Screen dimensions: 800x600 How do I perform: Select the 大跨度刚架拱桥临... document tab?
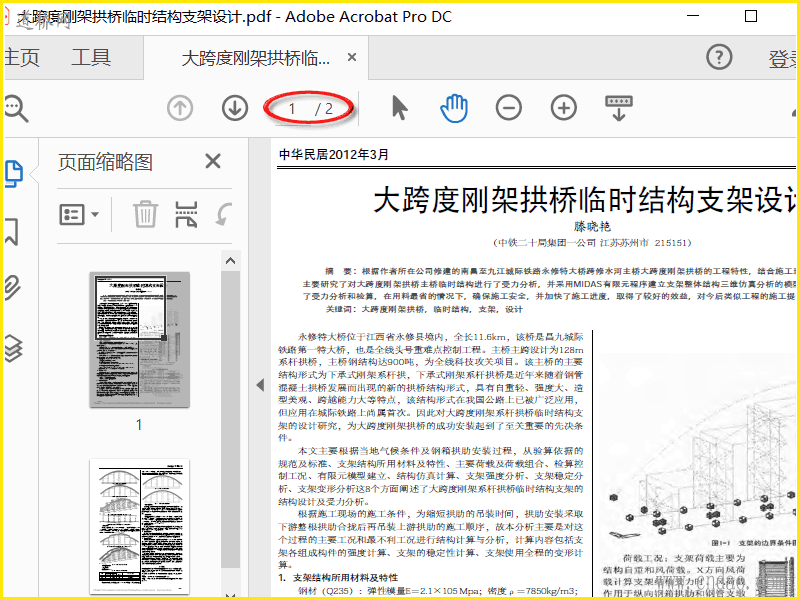[x=256, y=58]
